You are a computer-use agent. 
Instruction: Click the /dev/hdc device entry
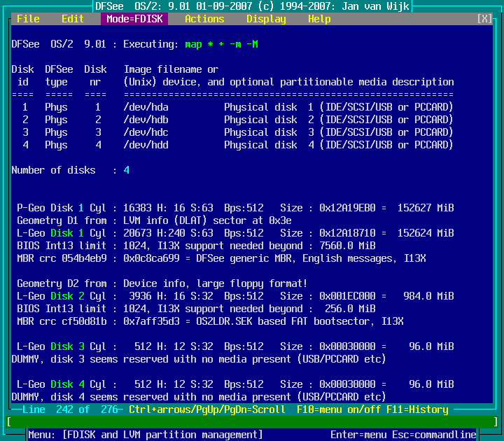[x=146, y=132]
